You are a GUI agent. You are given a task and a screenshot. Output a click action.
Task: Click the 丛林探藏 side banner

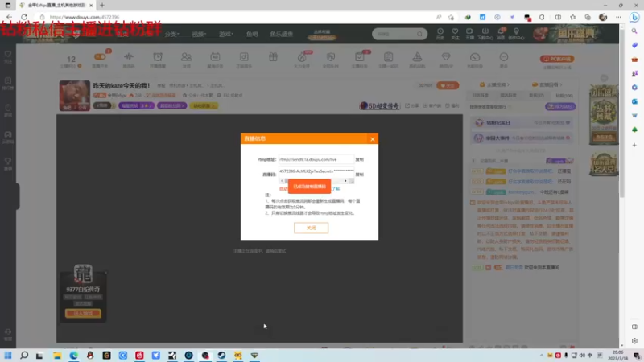603,115
